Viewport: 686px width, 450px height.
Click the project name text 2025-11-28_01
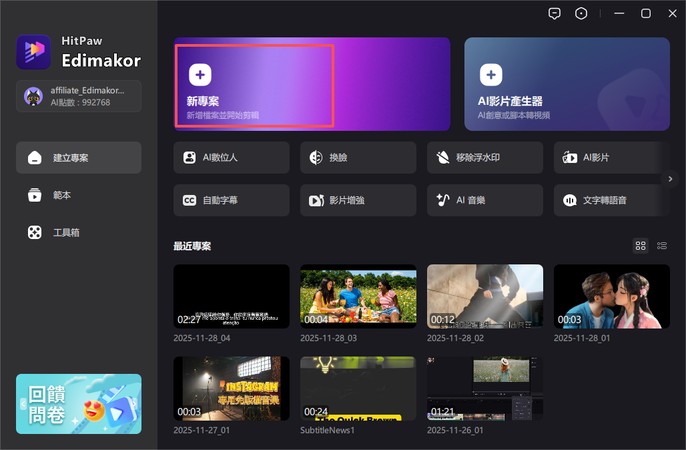coord(582,338)
